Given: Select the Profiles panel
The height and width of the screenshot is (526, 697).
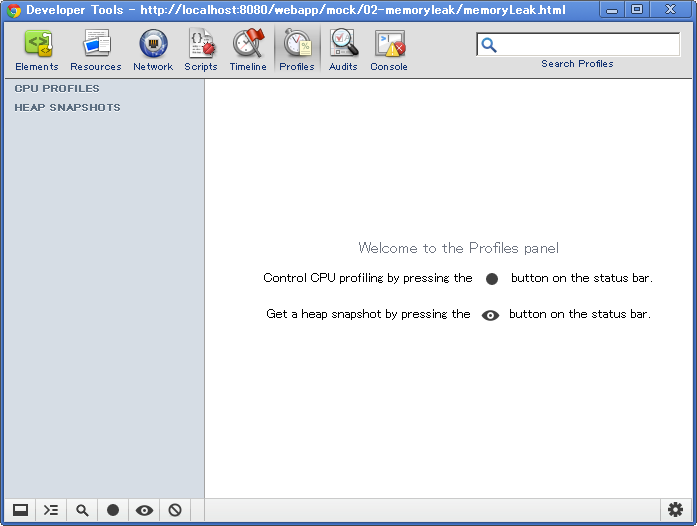Looking at the screenshot, I should (x=297, y=50).
